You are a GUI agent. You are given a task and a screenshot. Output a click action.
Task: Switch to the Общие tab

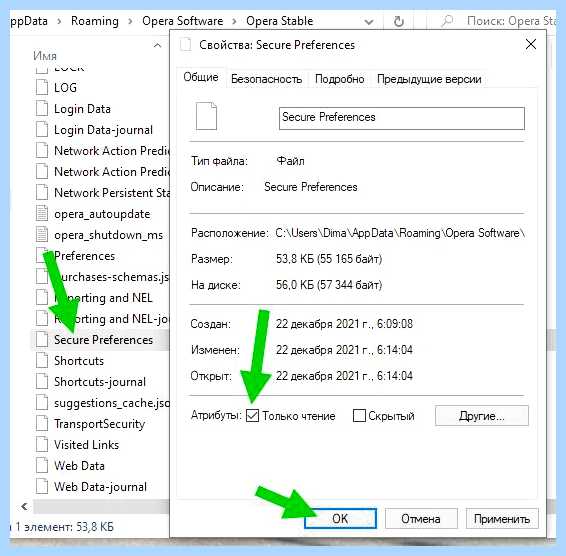[x=201, y=77]
